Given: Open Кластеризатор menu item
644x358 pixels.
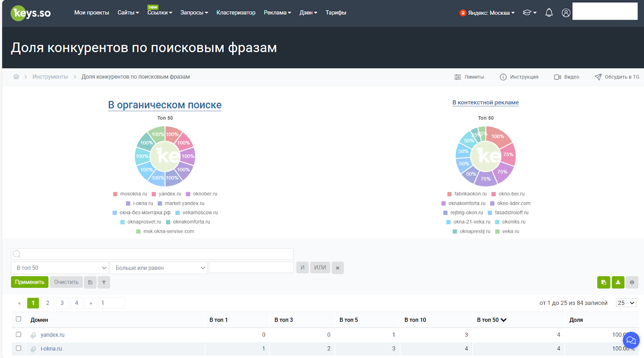Looking at the screenshot, I should [236, 12].
